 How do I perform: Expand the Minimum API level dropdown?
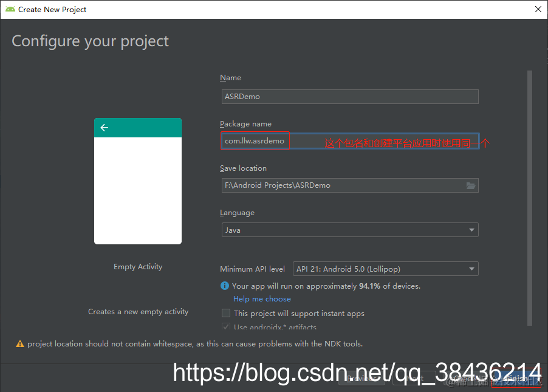click(386, 269)
